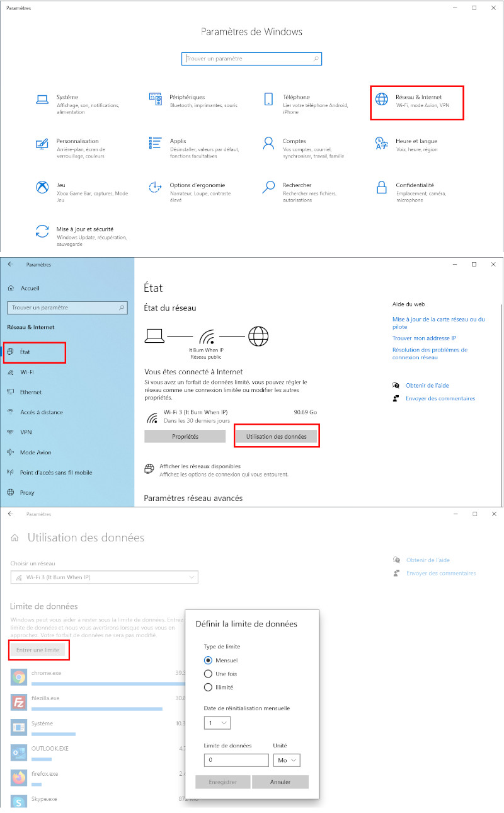Click the Obtenir de l'aide icon in État window
Viewport: 504px width, 813px height.
click(396, 385)
